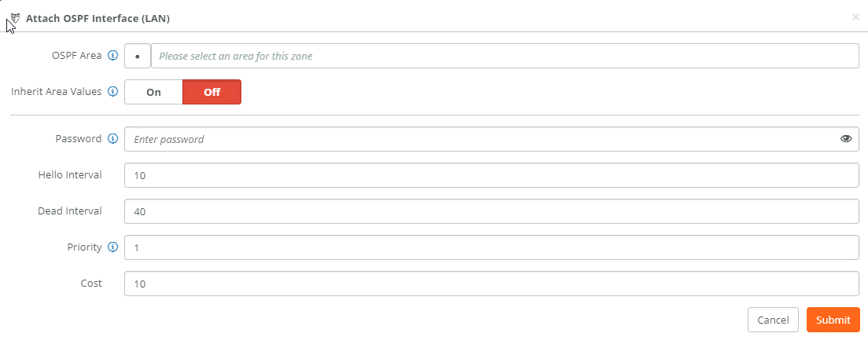The height and width of the screenshot is (348, 868).
Task: Click the Inherit Area Values info icon
Action: click(x=112, y=92)
